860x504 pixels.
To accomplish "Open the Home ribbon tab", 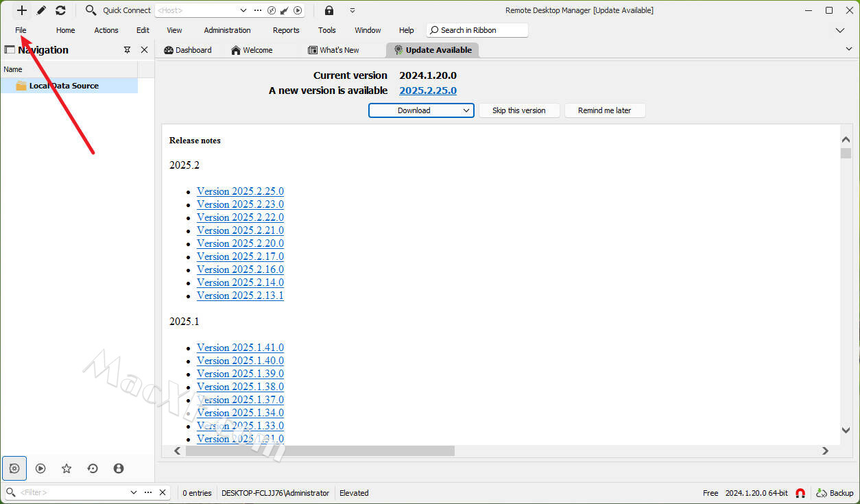I will [x=66, y=30].
